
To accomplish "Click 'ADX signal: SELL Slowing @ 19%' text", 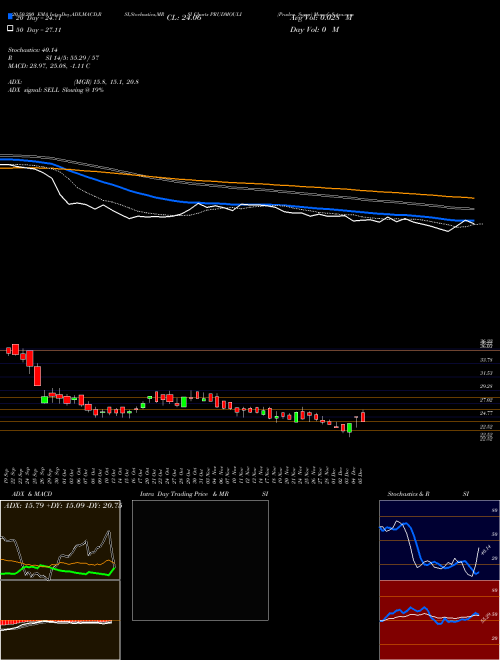I will coord(56,90).
